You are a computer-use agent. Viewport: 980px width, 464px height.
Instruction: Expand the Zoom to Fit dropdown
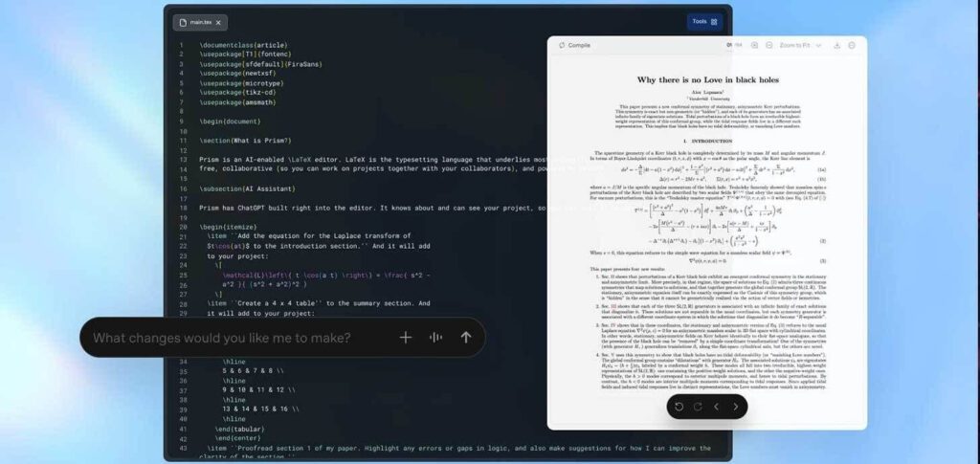point(800,46)
